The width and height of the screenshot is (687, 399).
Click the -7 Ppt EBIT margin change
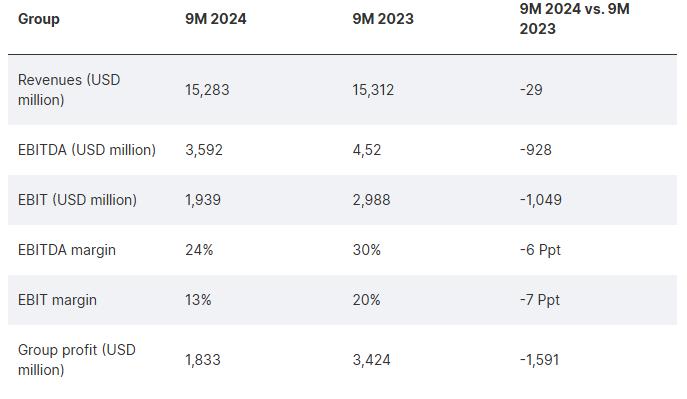tap(540, 300)
